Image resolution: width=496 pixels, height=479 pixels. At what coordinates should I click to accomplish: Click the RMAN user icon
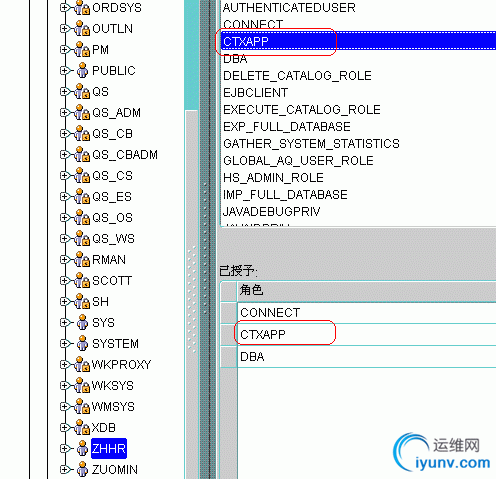tap(82, 260)
